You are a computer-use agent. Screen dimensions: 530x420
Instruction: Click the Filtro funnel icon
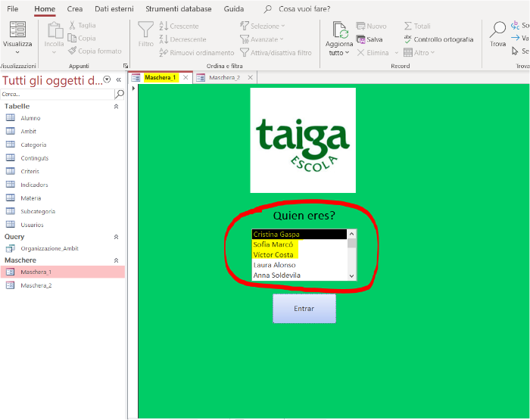pyautogui.click(x=145, y=30)
